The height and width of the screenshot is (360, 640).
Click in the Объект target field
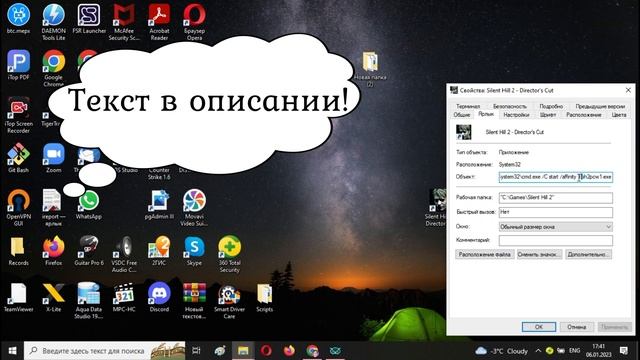point(556,177)
